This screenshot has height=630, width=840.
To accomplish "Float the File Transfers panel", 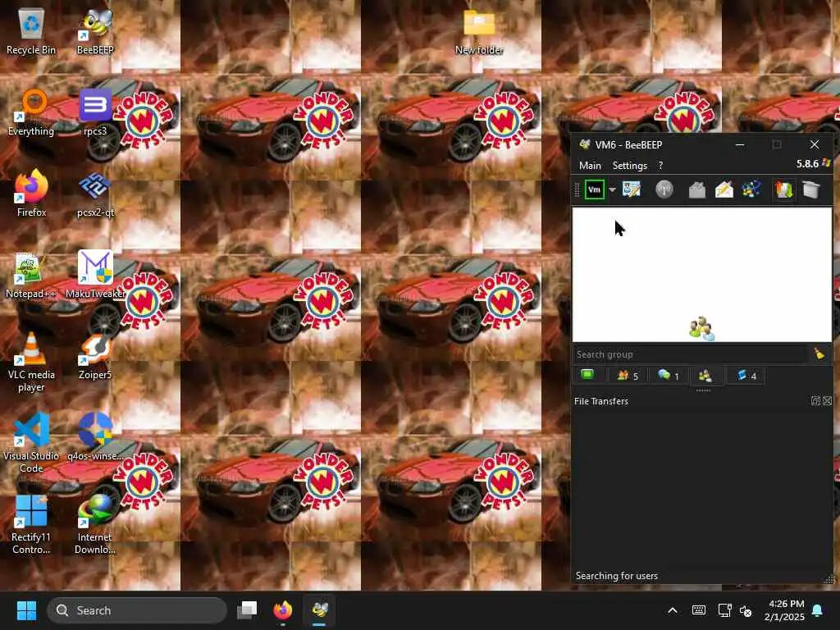I will click(815, 400).
